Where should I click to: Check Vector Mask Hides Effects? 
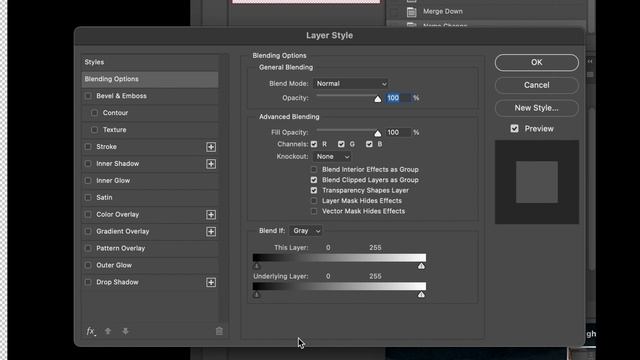314,211
